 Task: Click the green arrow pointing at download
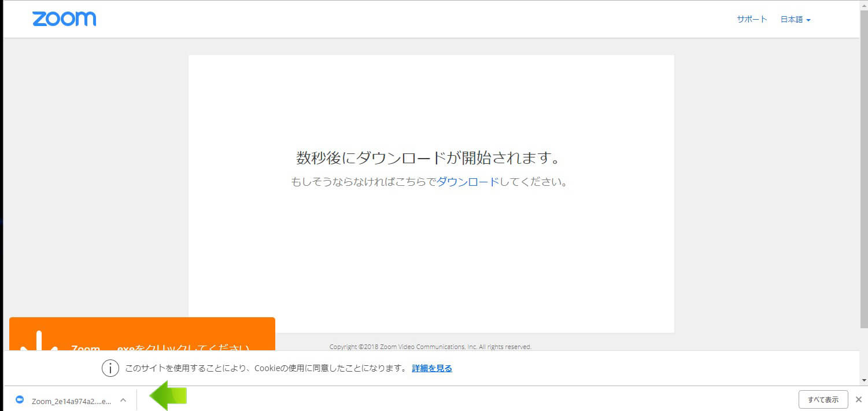point(168,395)
